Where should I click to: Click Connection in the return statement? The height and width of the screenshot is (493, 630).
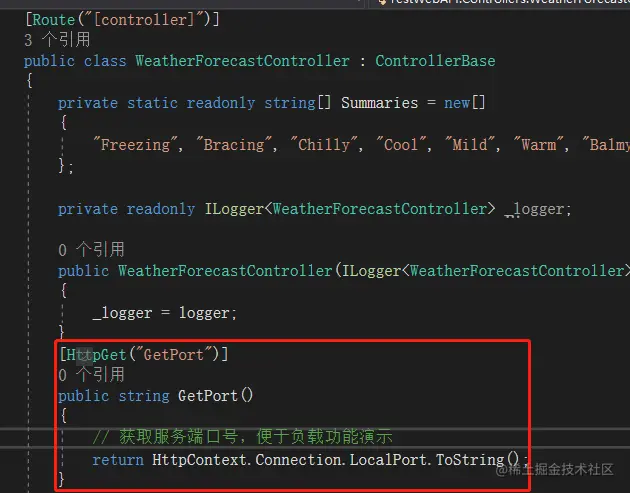click(x=298, y=460)
